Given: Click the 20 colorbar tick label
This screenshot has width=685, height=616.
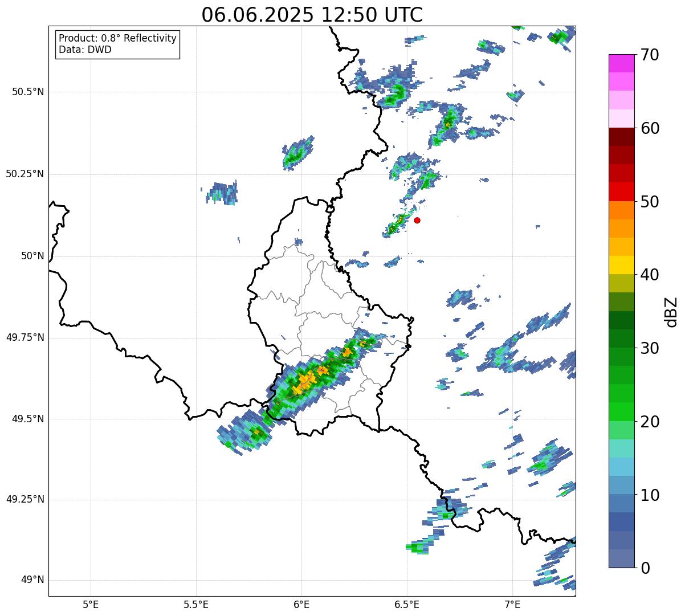Looking at the screenshot, I should [650, 422].
